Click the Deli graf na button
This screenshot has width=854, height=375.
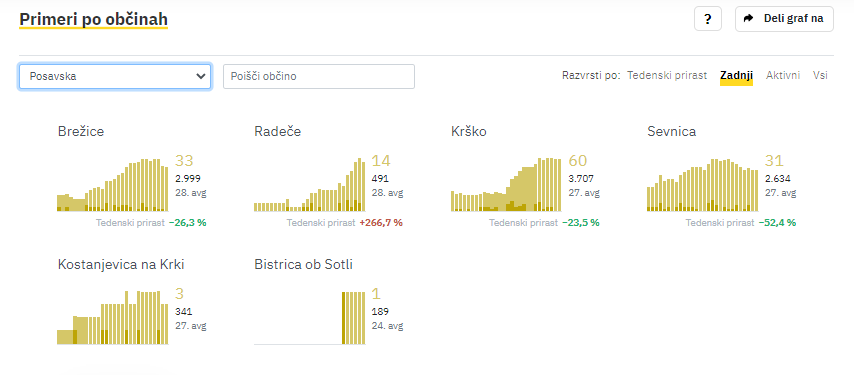(784, 19)
